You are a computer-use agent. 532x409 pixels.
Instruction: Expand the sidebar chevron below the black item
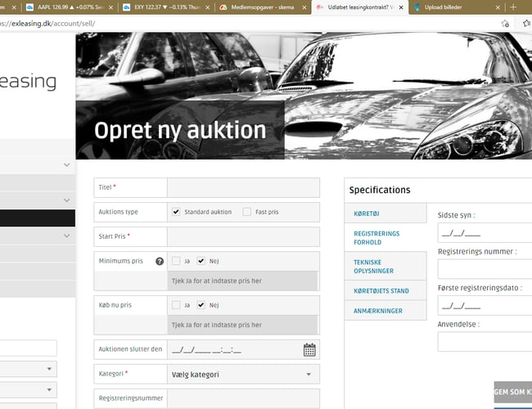click(x=67, y=236)
